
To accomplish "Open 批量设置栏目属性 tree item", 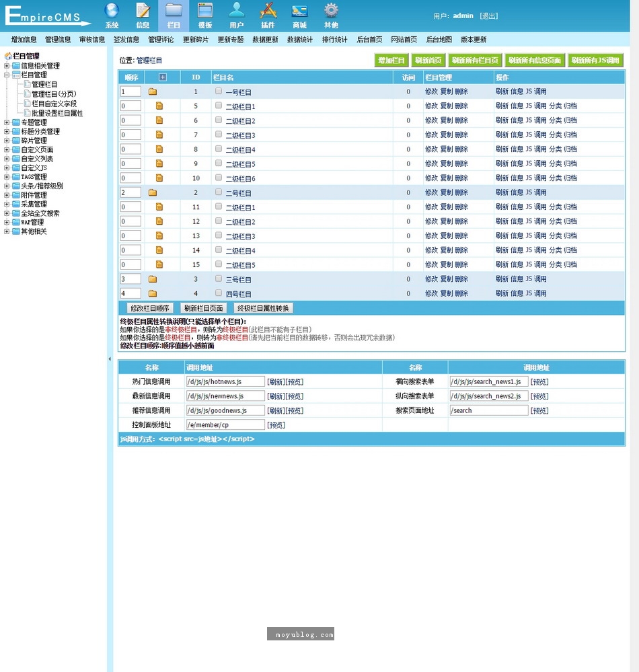I will 57,113.
